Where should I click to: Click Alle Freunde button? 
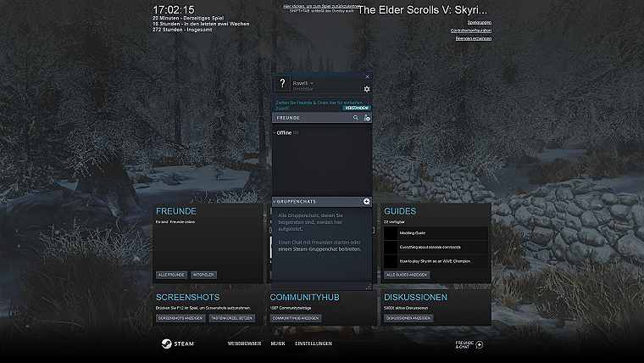coord(172,275)
